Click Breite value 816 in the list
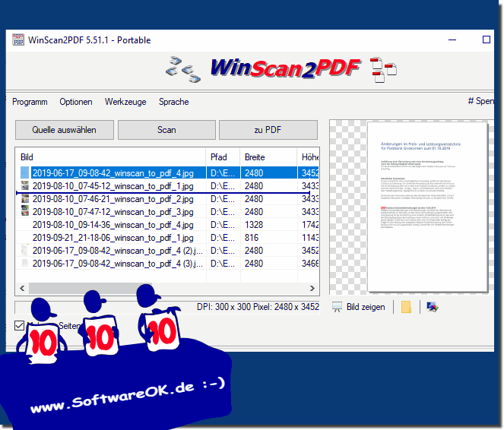Viewport: 504px width, 430px height. coord(252,238)
